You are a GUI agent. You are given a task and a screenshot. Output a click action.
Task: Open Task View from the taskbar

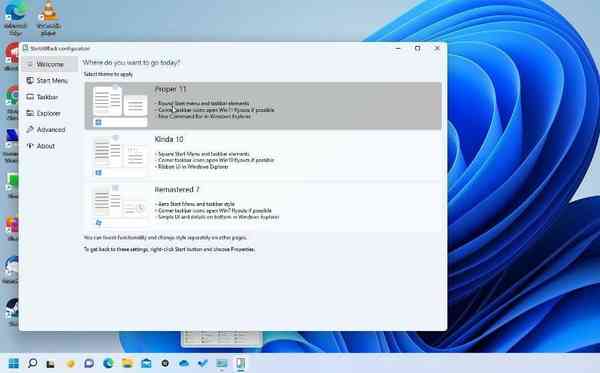coord(51,364)
